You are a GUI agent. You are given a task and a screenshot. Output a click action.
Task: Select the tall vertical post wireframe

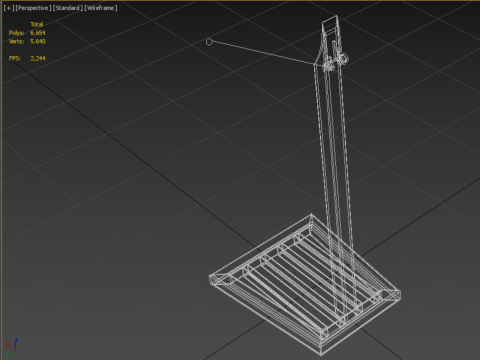tap(332, 150)
